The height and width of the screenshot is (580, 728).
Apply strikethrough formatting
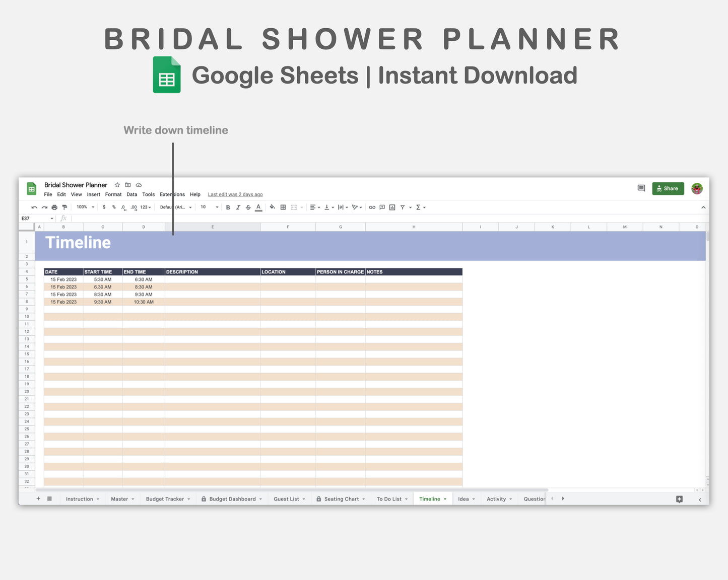point(247,207)
